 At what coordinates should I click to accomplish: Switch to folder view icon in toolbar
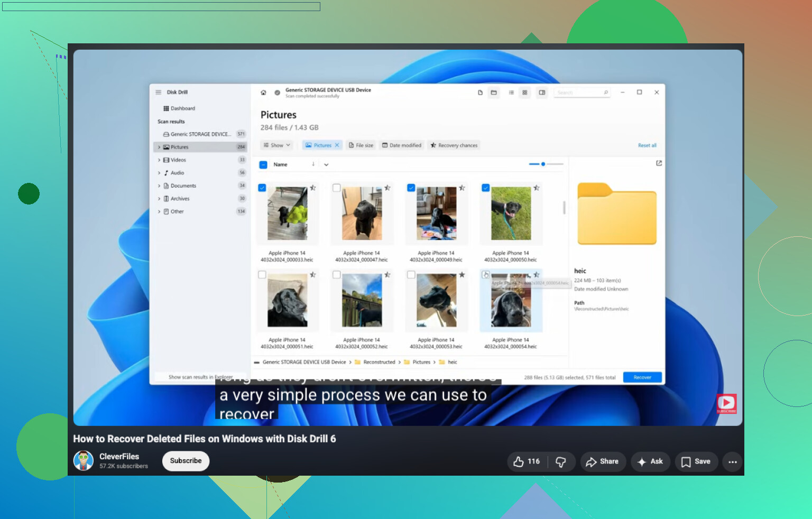point(494,92)
